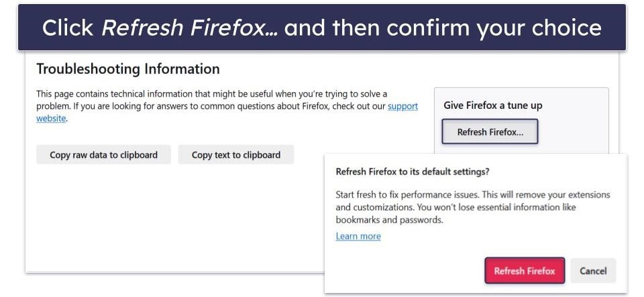Image resolution: width=644 pixels, height=297 pixels.
Task: Click 'bookmarks and passwords' text in the dialog
Action: click(x=389, y=220)
